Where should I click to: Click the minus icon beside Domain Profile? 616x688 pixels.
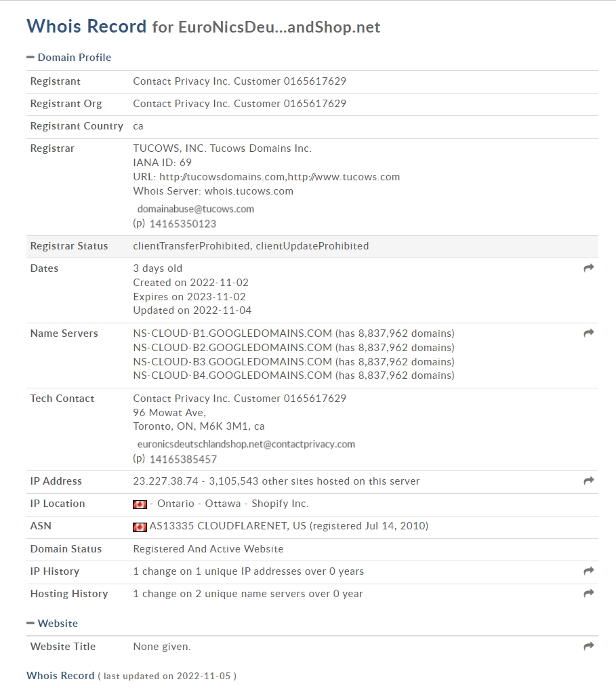coord(30,57)
